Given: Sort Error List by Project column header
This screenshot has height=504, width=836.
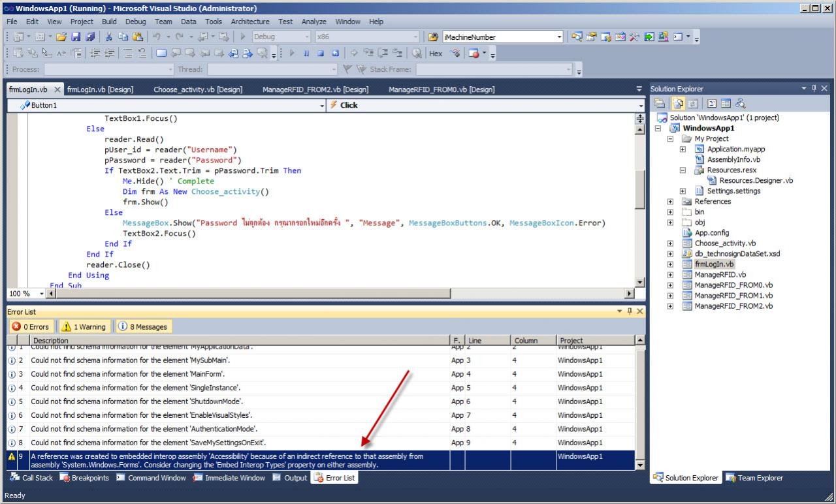Looking at the screenshot, I should coord(595,340).
